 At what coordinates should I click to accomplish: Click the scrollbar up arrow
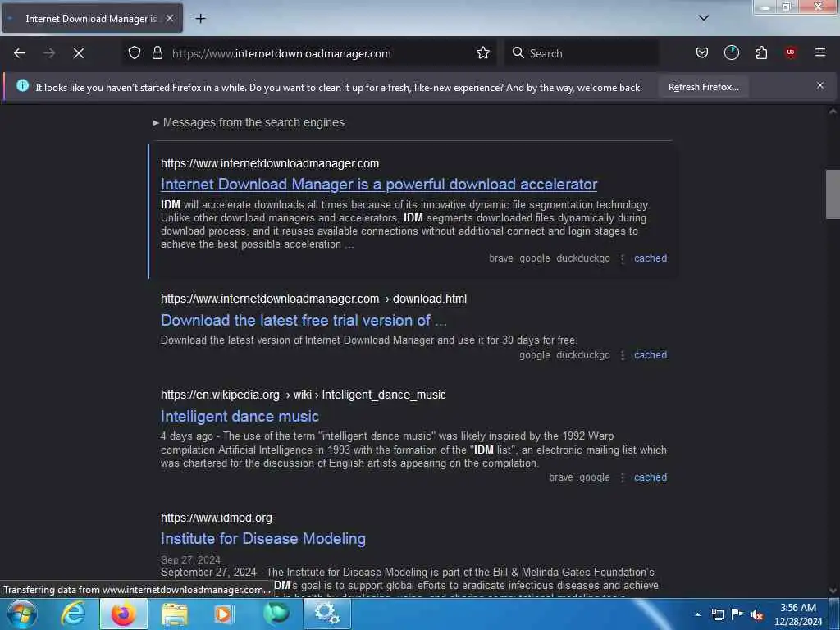[832, 112]
